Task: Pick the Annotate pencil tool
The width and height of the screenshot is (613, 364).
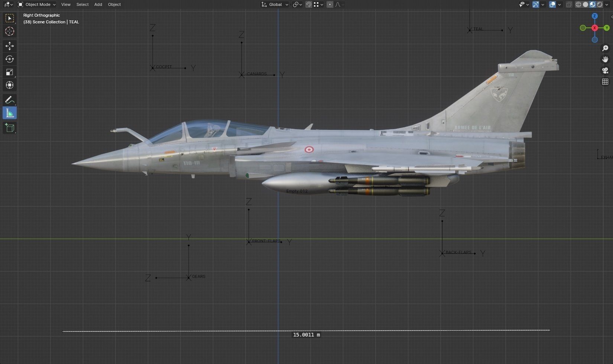Action: pyautogui.click(x=10, y=100)
